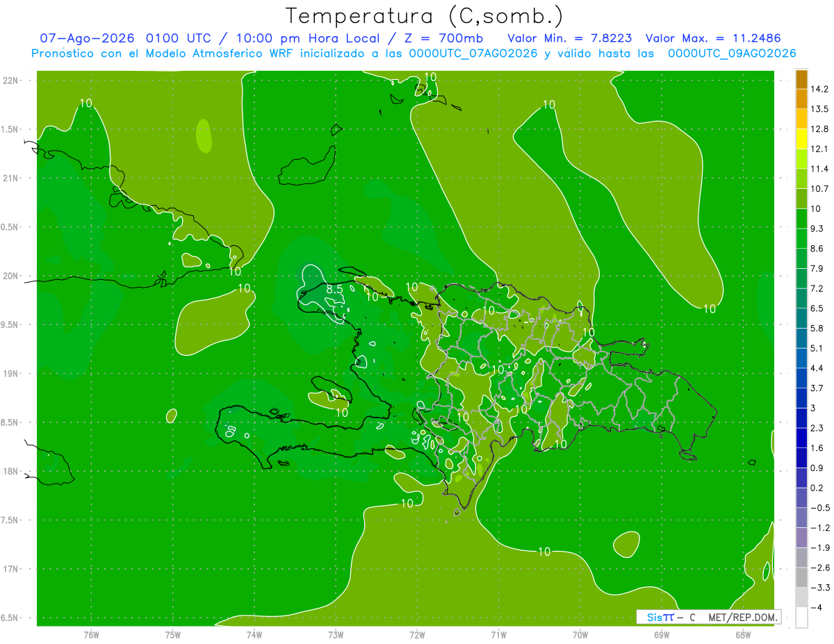Click the "12.1" color scale value
The width and height of the screenshot is (834, 644).
click(x=820, y=149)
